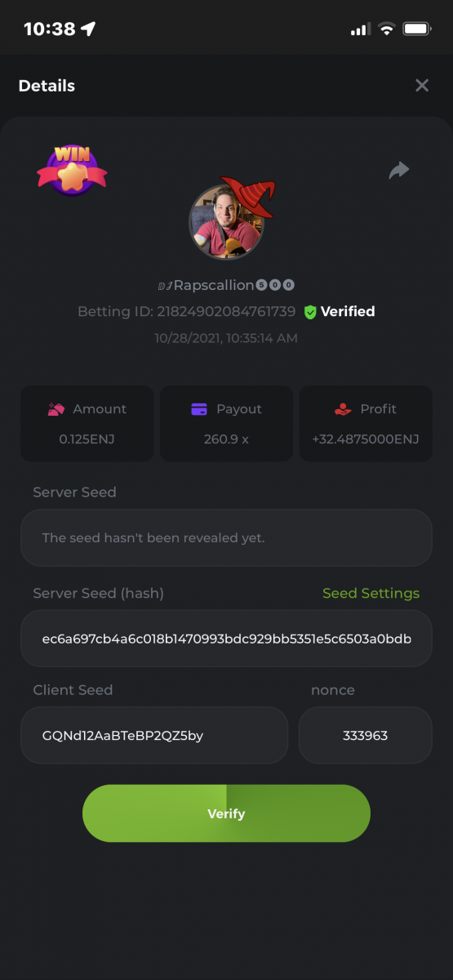Tap the Payout card icon
Viewport: 453px width, 980px height.
coord(199,409)
